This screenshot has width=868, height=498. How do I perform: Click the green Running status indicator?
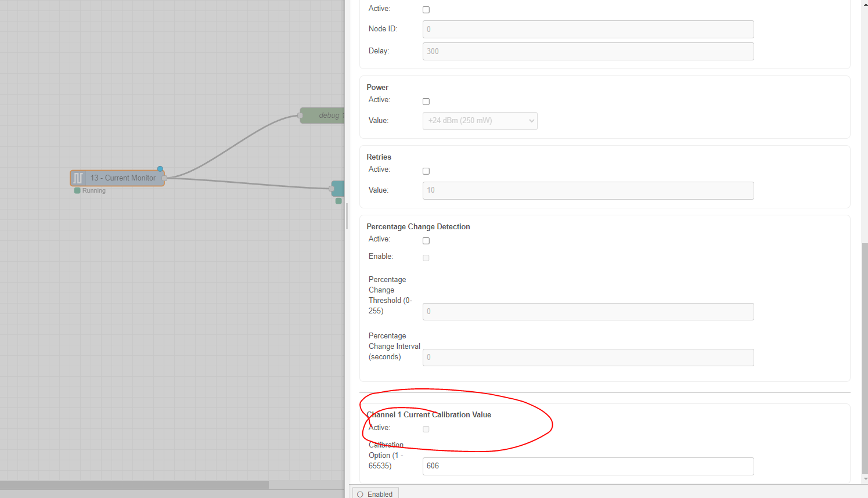pyautogui.click(x=77, y=190)
